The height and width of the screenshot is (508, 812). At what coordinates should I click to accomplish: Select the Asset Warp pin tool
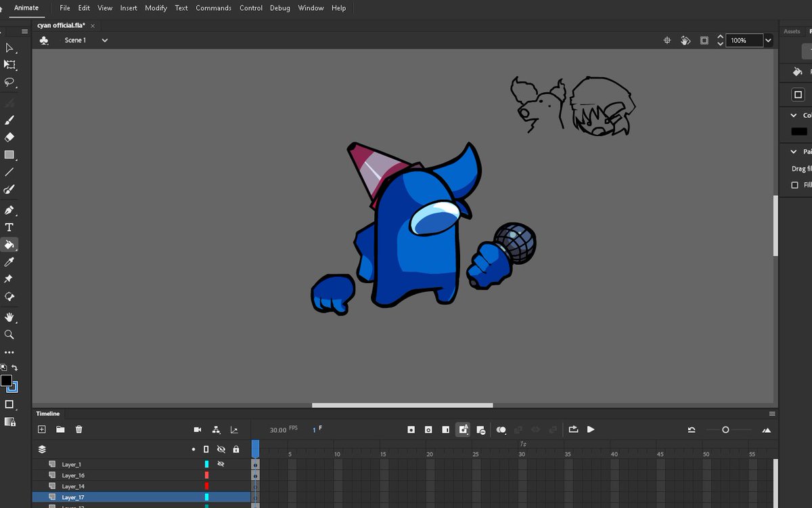tap(9, 279)
